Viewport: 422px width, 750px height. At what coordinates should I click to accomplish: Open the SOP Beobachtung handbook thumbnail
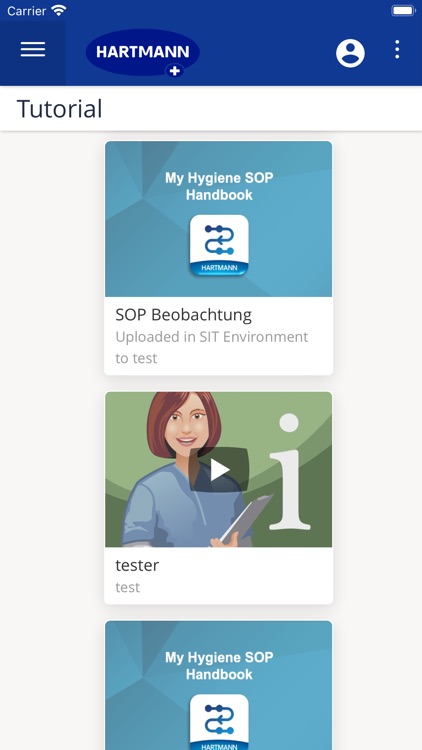tap(219, 219)
